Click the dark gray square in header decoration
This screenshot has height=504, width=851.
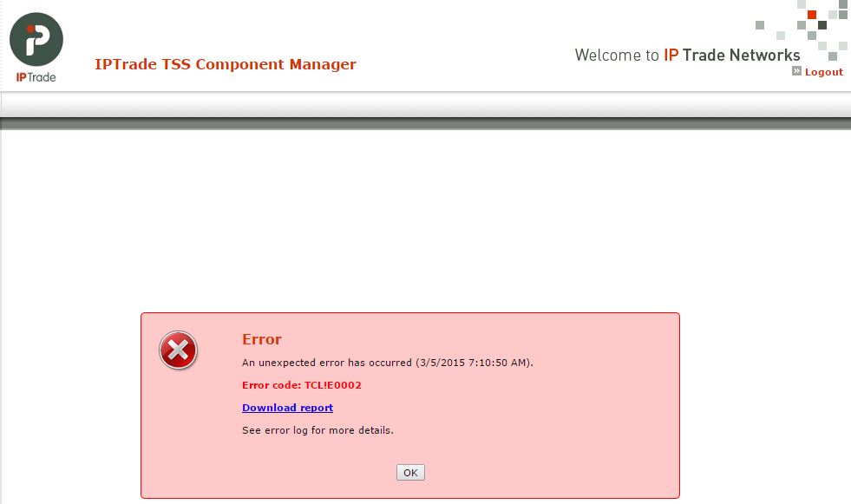[822, 25]
